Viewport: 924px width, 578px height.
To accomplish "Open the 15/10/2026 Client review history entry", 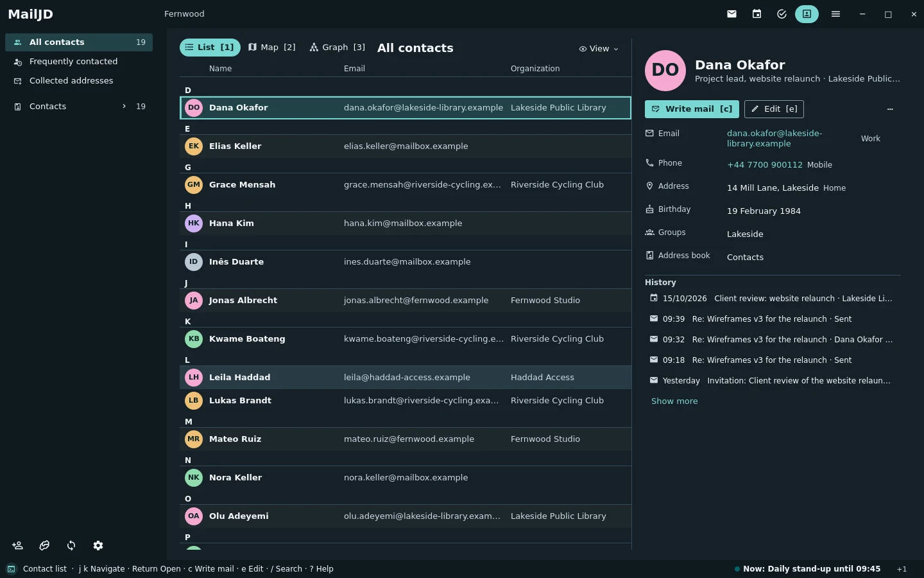I will (773, 299).
